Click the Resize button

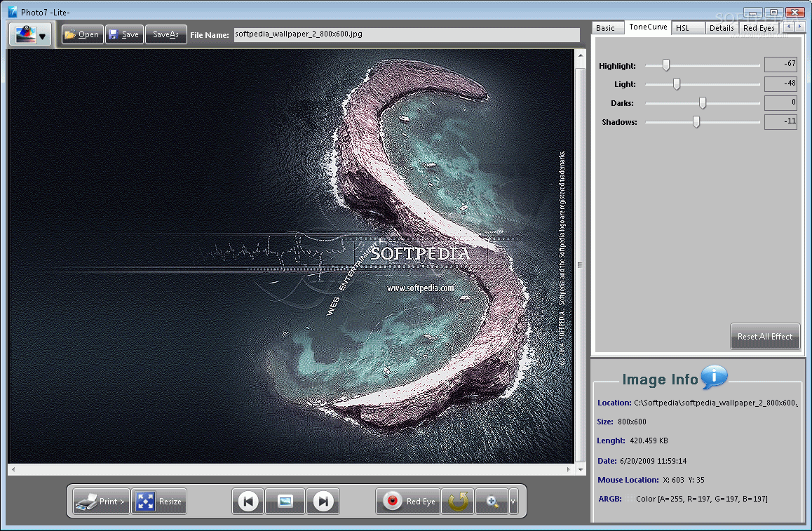[159, 501]
